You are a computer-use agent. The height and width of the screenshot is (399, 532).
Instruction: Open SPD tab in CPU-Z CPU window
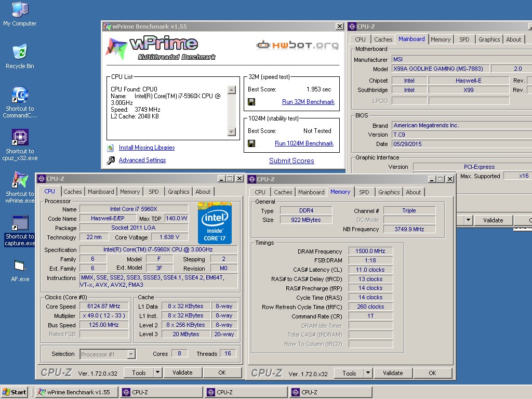click(x=154, y=192)
